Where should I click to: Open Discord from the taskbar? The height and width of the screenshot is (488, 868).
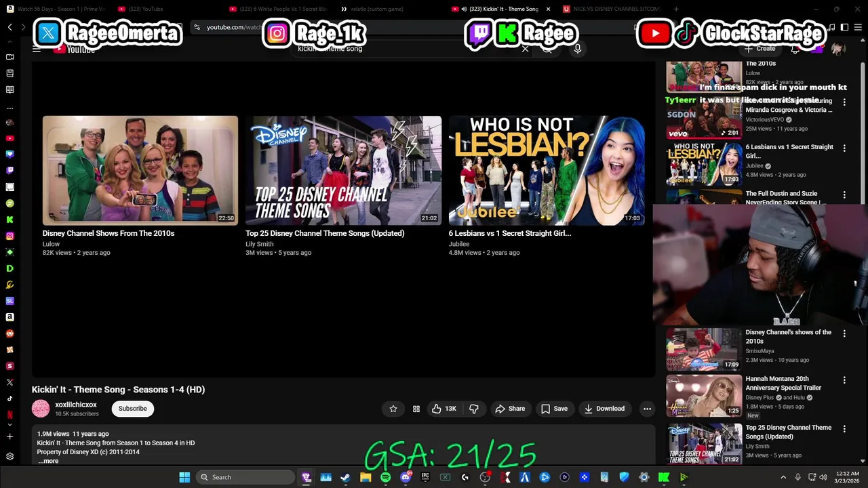point(406,477)
